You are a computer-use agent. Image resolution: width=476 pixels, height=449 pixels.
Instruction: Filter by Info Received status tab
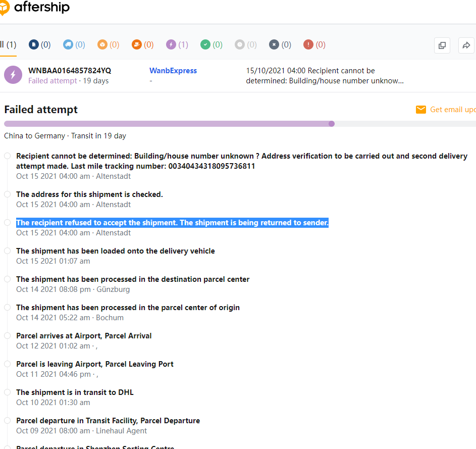[39, 44]
